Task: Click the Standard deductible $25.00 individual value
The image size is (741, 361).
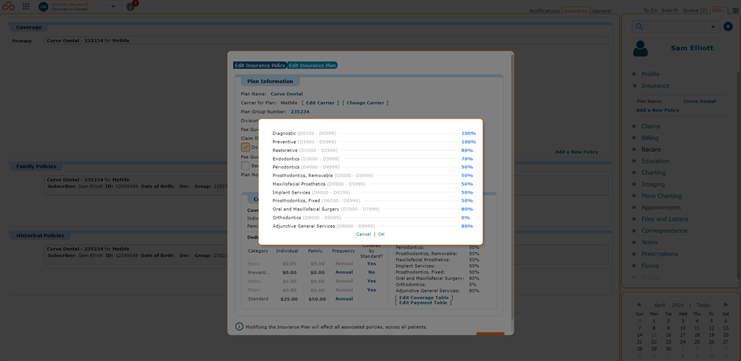Action: tap(290, 299)
